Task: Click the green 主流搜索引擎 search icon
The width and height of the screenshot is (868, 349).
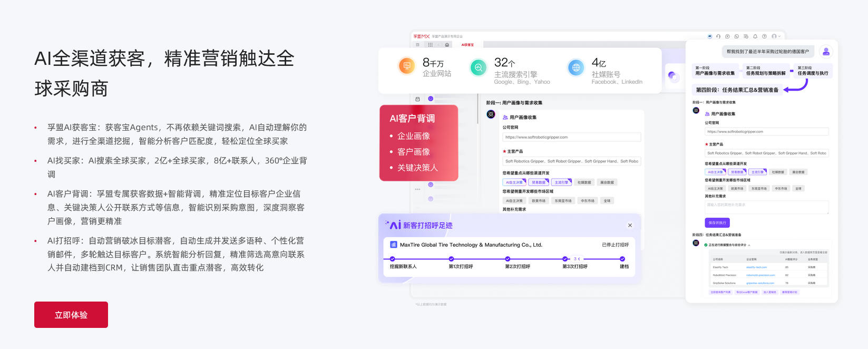Action: (x=479, y=67)
